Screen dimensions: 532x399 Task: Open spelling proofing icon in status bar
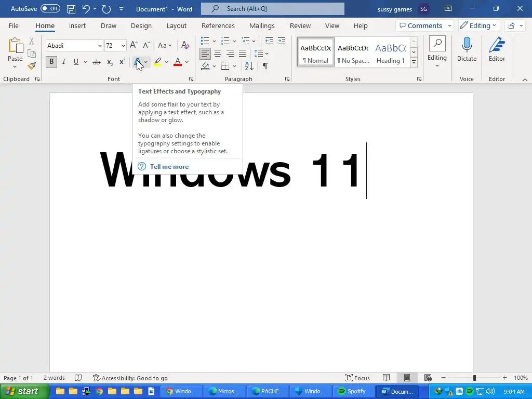click(78, 378)
